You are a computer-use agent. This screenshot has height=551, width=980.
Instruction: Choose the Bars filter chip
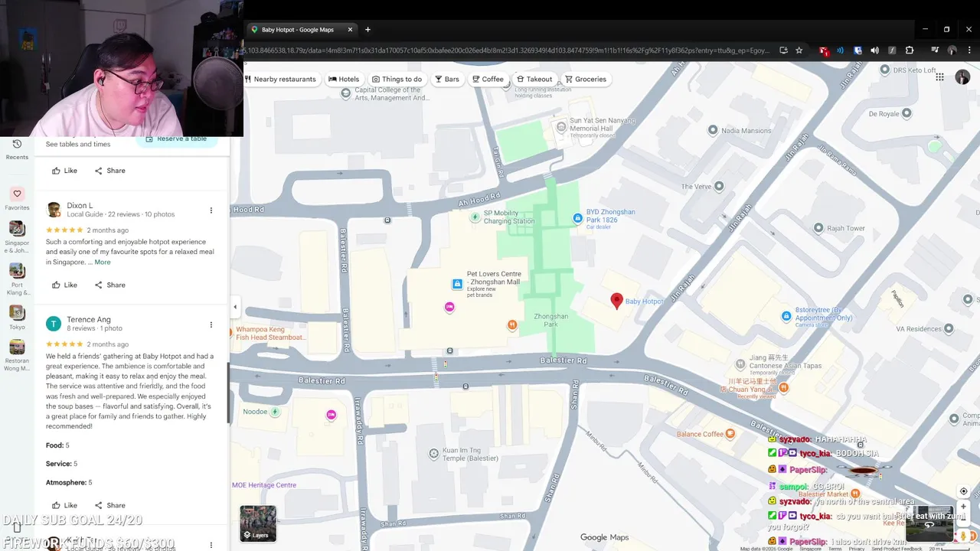447,79
